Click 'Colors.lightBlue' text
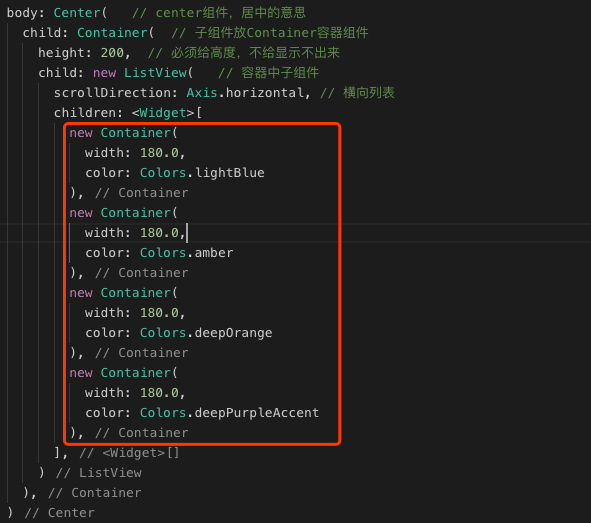 click(x=202, y=173)
